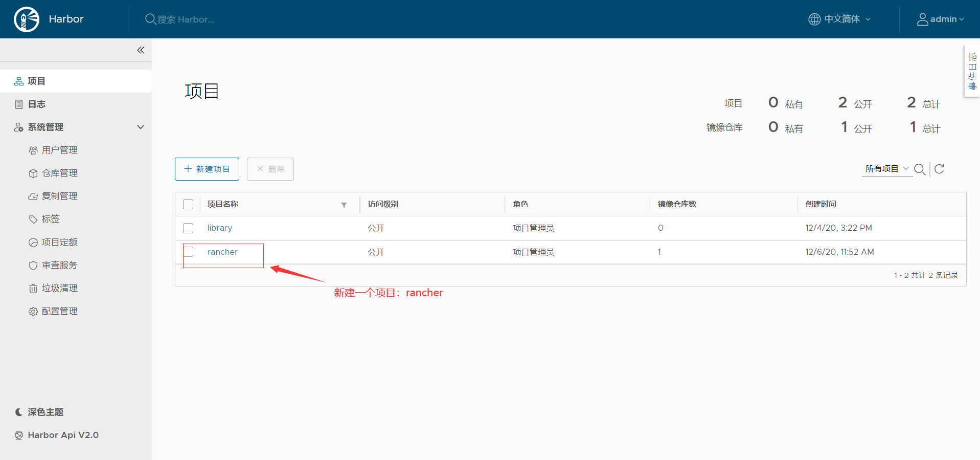Image resolution: width=980 pixels, height=460 pixels.
Task: Refresh the project list
Action: pos(939,169)
